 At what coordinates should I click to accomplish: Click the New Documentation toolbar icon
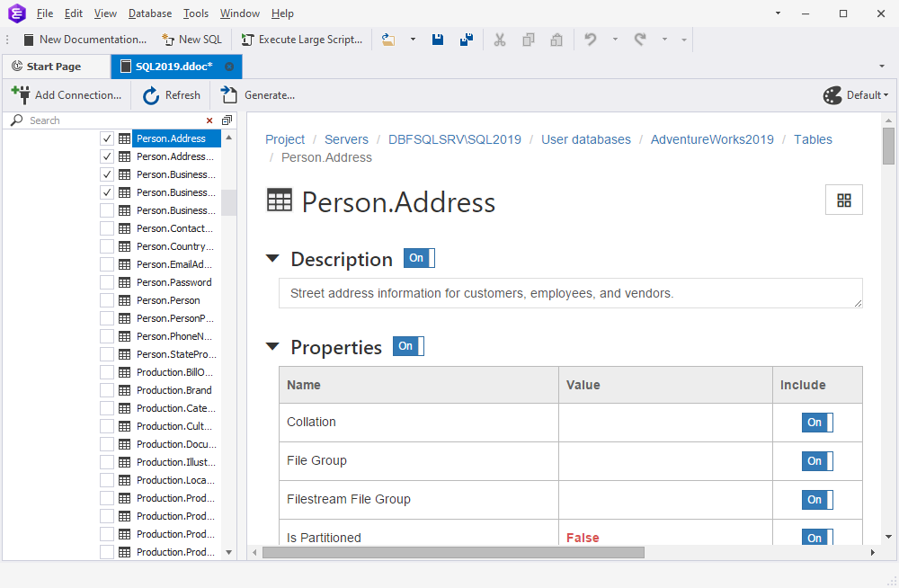(28, 40)
